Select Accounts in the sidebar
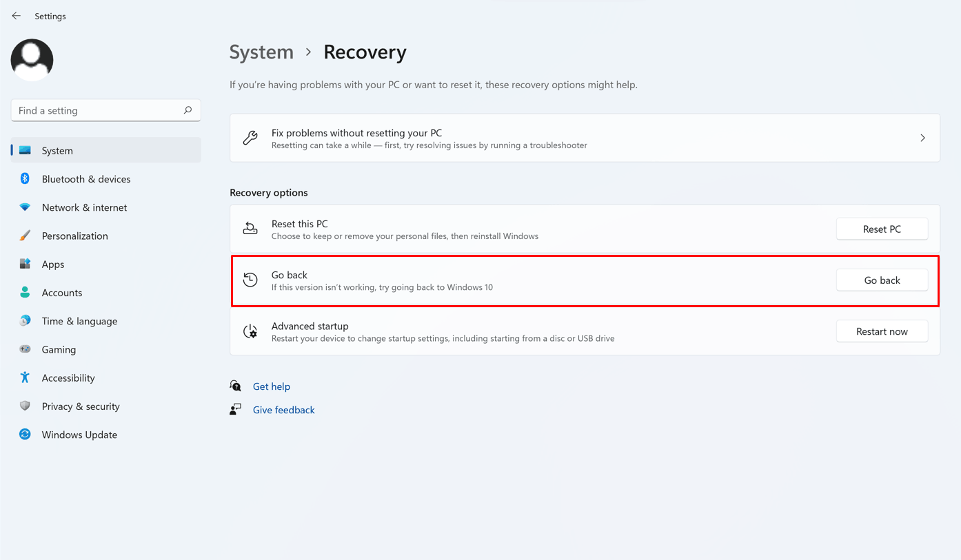 tap(106, 292)
